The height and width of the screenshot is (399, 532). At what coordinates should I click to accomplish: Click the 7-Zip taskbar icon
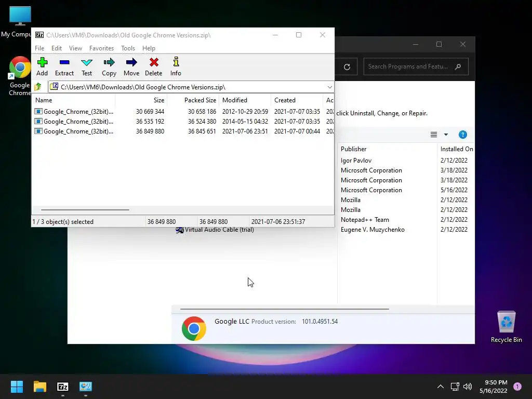[63, 387]
